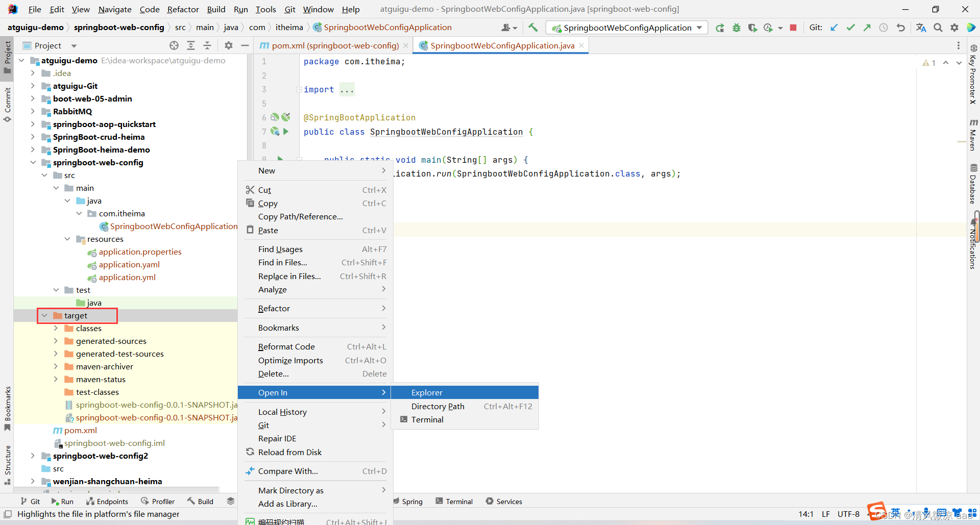The height and width of the screenshot is (525, 980).
Task: Open the Git tool window at bottom
Action: 30,502
